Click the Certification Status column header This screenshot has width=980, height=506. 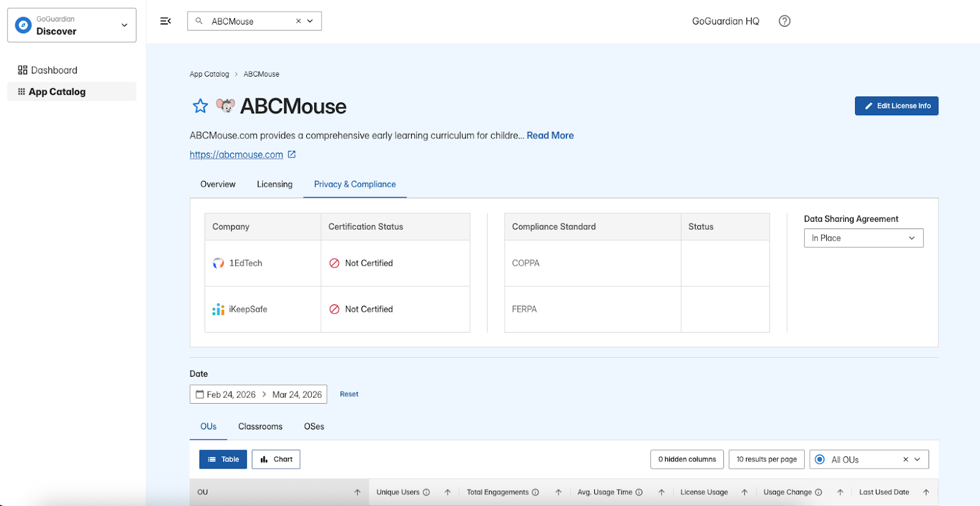[395, 227]
